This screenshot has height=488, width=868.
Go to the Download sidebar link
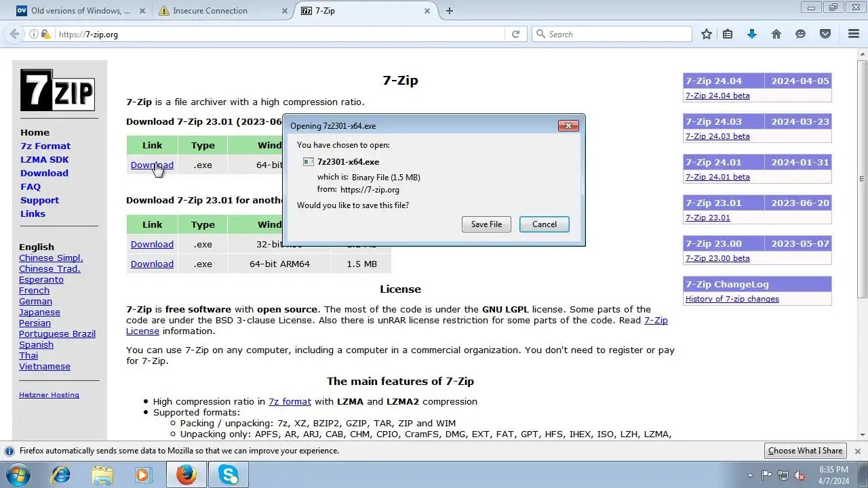pyautogui.click(x=44, y=173)
